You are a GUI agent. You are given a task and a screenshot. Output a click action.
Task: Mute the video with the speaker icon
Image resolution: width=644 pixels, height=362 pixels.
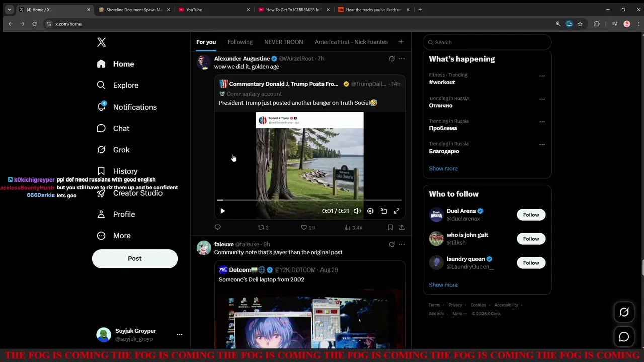pos(357,211)
